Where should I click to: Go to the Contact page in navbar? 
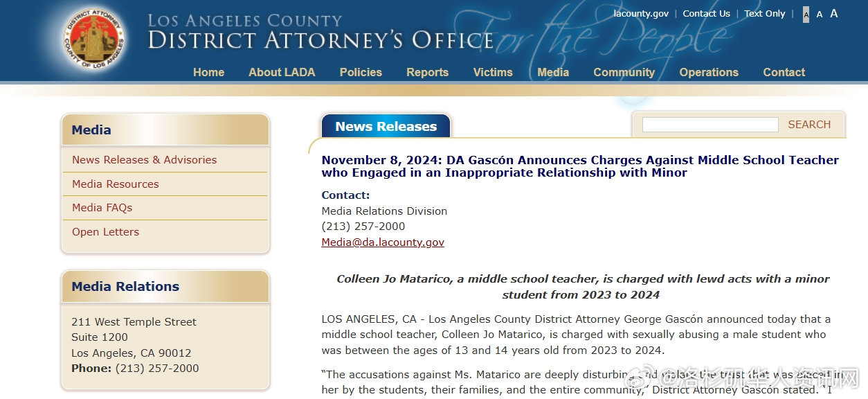click(784, 72)
